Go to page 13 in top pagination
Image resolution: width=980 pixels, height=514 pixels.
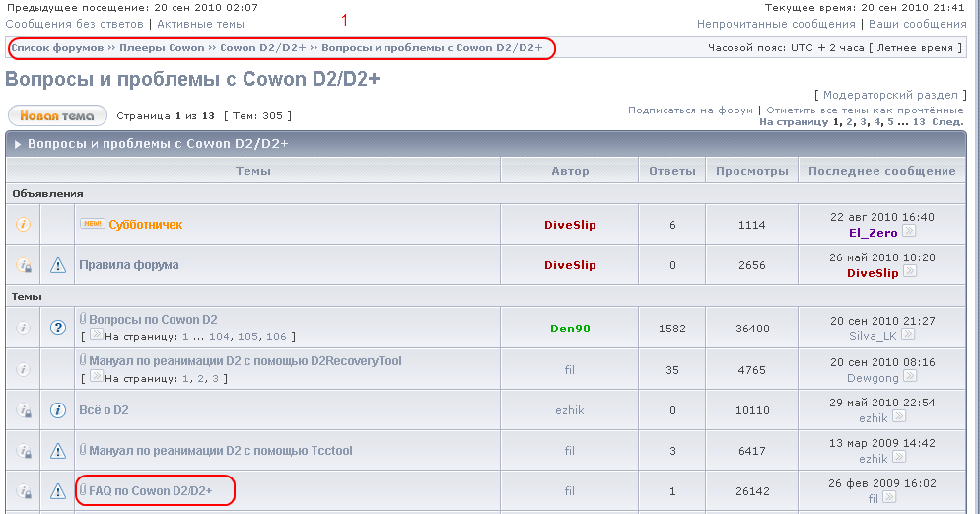(x=919, y=122)
